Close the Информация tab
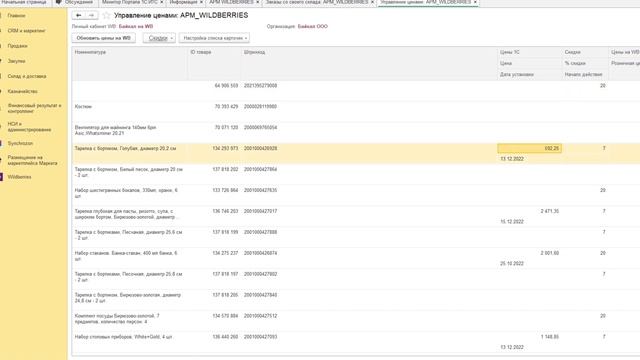This screenshot has height=360, width=640. pos(201,2)
